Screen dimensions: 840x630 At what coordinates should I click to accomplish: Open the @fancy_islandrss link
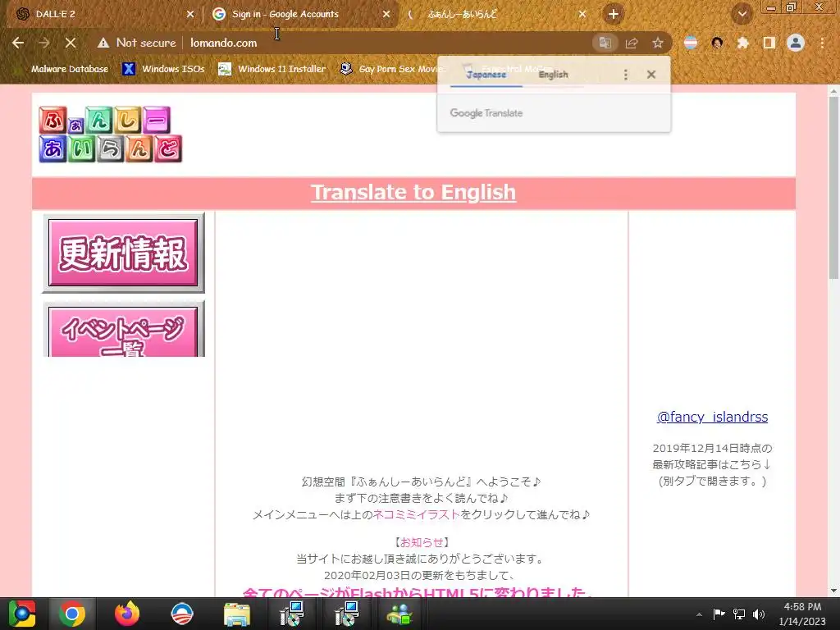click(712, 417)
